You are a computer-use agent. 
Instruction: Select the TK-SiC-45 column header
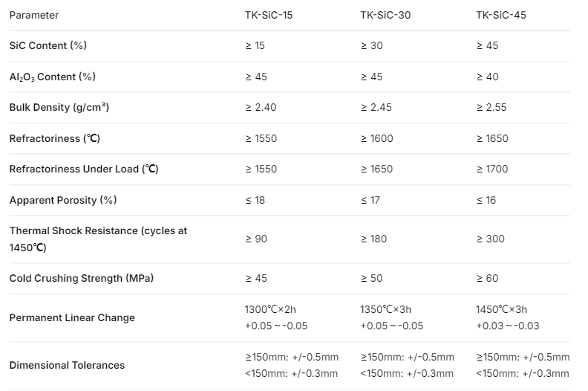pyautogui.click(x=501, y=15)
